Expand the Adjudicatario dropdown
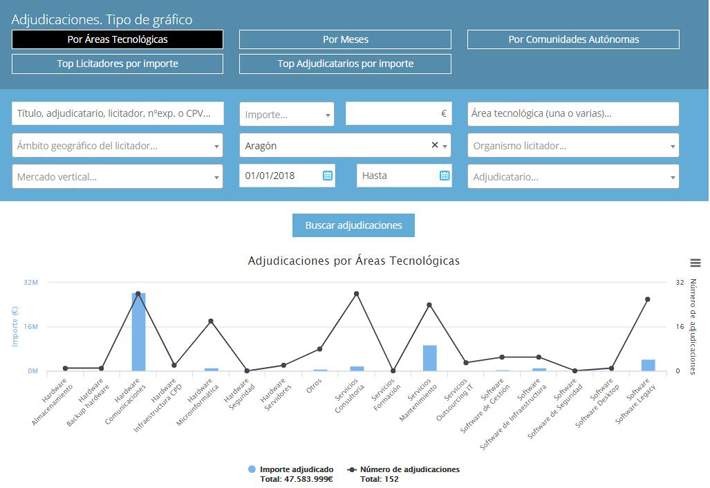710x488 pixels. click(x=573, y=177)
